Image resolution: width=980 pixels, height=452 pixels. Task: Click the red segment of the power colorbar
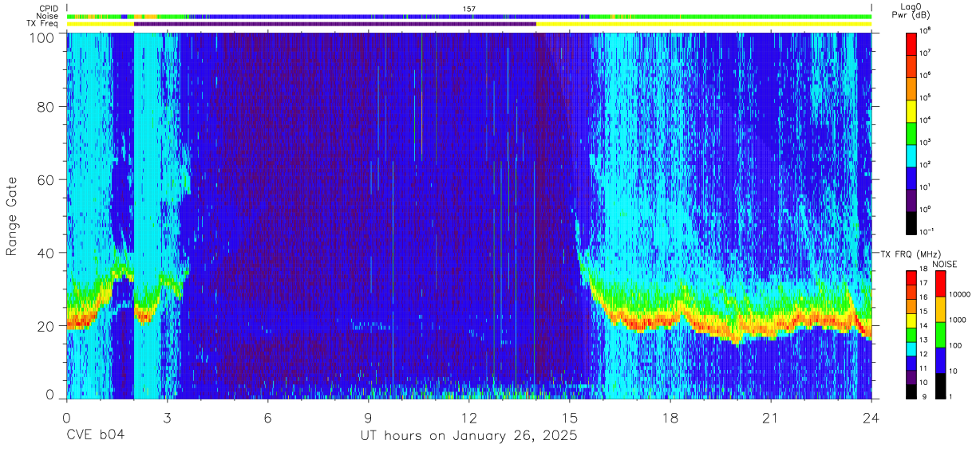pos(912,43)
